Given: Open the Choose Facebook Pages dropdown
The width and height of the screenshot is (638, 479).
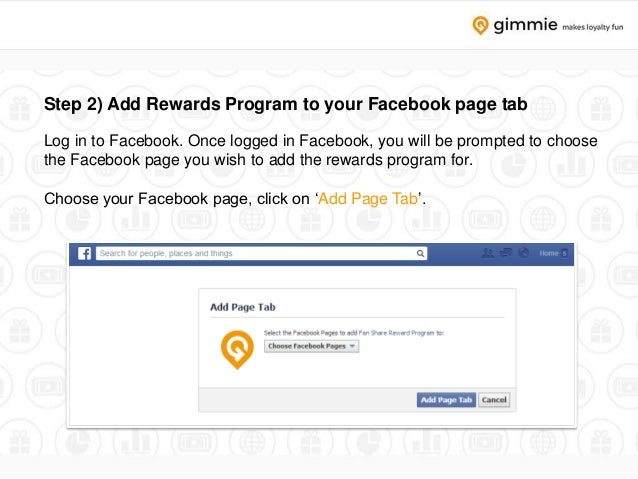Looking at the screenshot, I should (x=311, y=346).
